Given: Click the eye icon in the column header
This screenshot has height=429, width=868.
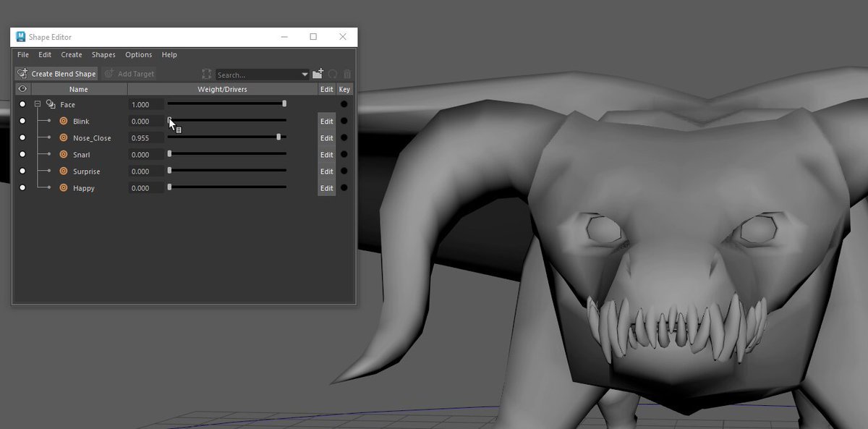Looking at the screenshot, I should tap(22, 89).
